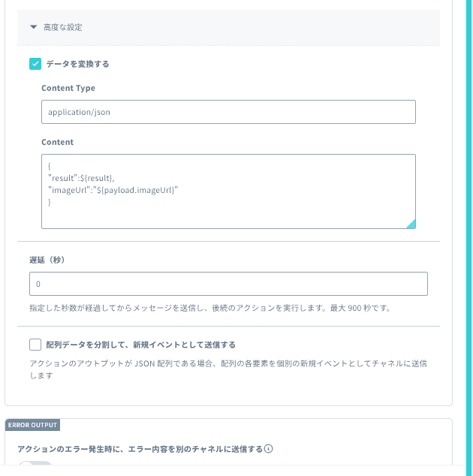Viewport: 473px width, 476px height.
Task: Focus the 遅延(秒) delay input field
Action: (x=228, y=284)
